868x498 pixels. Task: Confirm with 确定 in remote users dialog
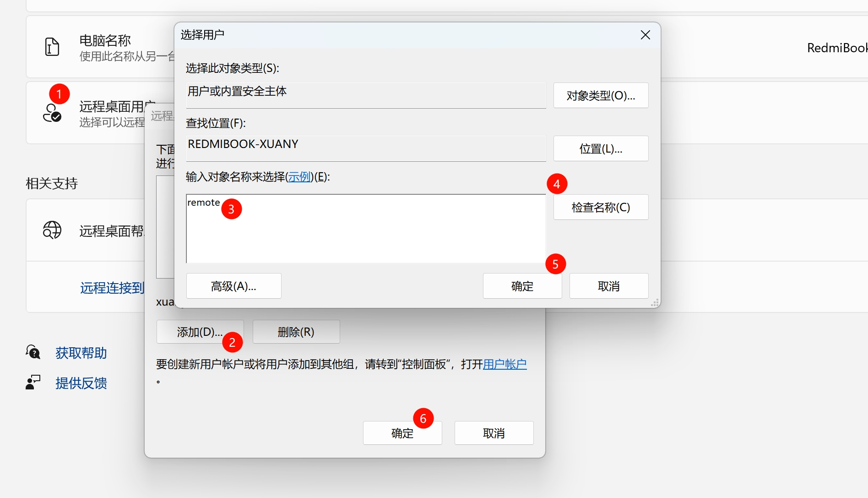402,433
